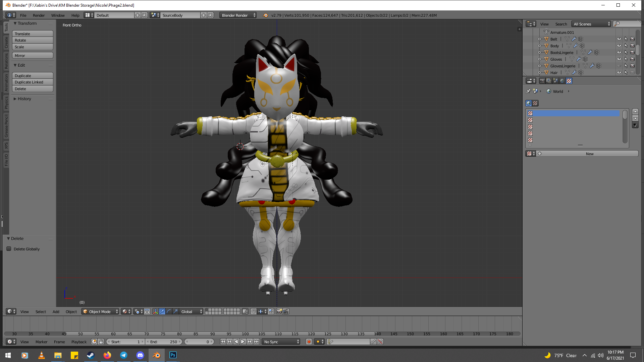Click the play animation button

[243, 342]
